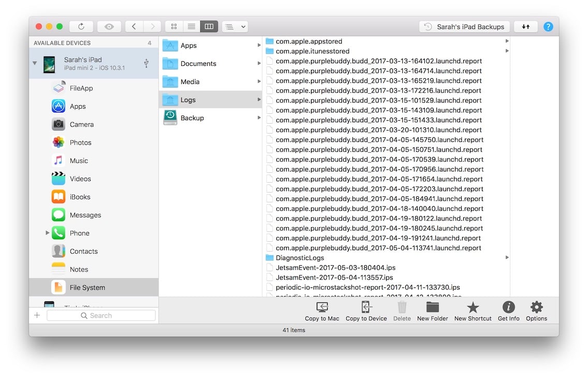
Task: Select JetsamEvent-2017-05-03-180404.ips
Action: [x=386, y=267]
